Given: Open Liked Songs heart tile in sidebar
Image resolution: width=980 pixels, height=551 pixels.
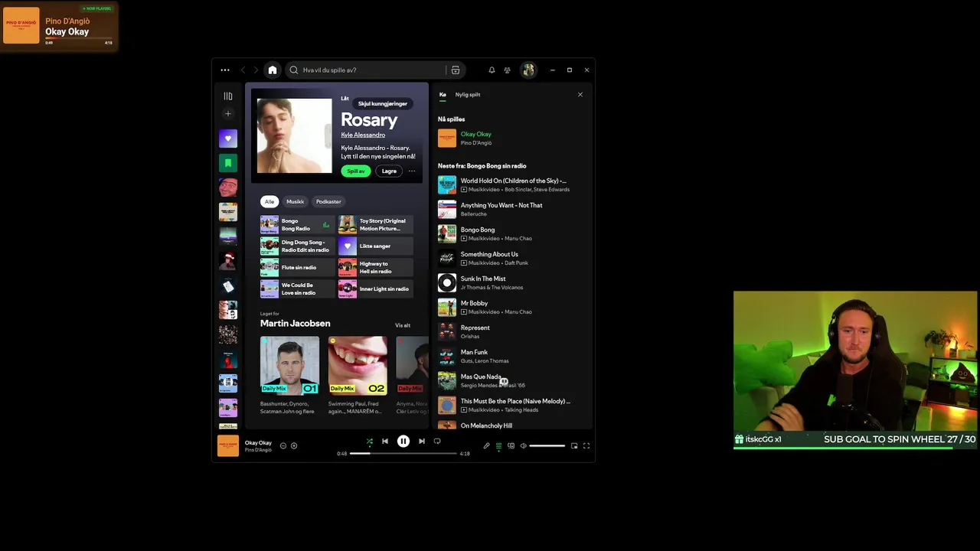Looking at the screenshot, I should point(227,139).
